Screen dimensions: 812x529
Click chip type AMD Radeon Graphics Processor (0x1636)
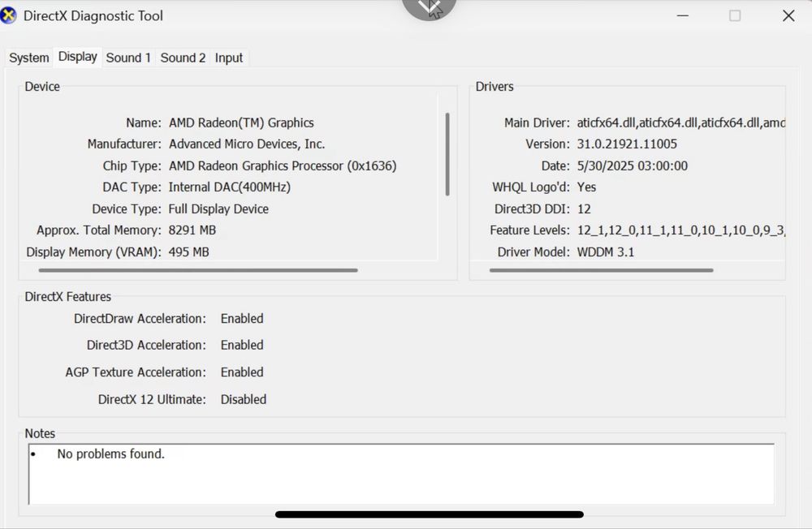283,166
